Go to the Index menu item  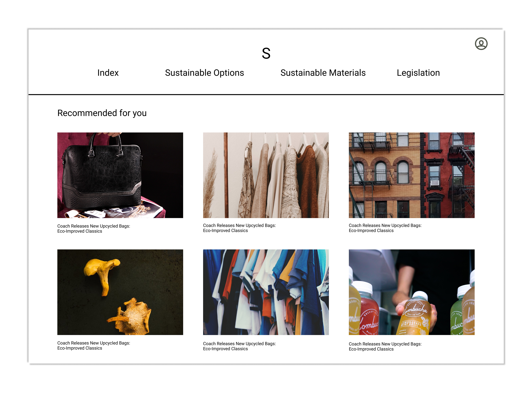(x=108, y=73)
